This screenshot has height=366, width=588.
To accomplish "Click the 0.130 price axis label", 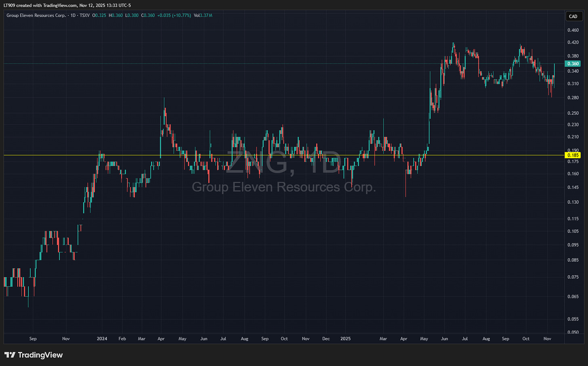I will click(x=573, y=202).
